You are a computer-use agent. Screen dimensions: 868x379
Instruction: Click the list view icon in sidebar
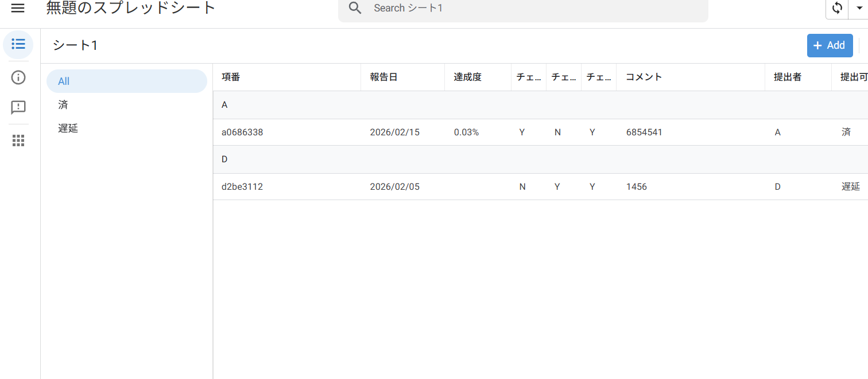pyautogui.click(x=18, y=44)
